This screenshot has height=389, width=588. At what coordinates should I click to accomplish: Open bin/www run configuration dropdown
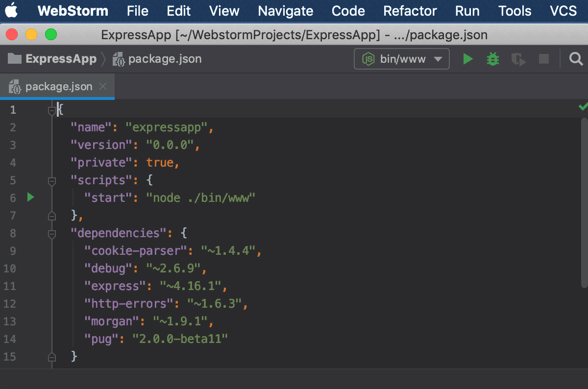point(402,59)
